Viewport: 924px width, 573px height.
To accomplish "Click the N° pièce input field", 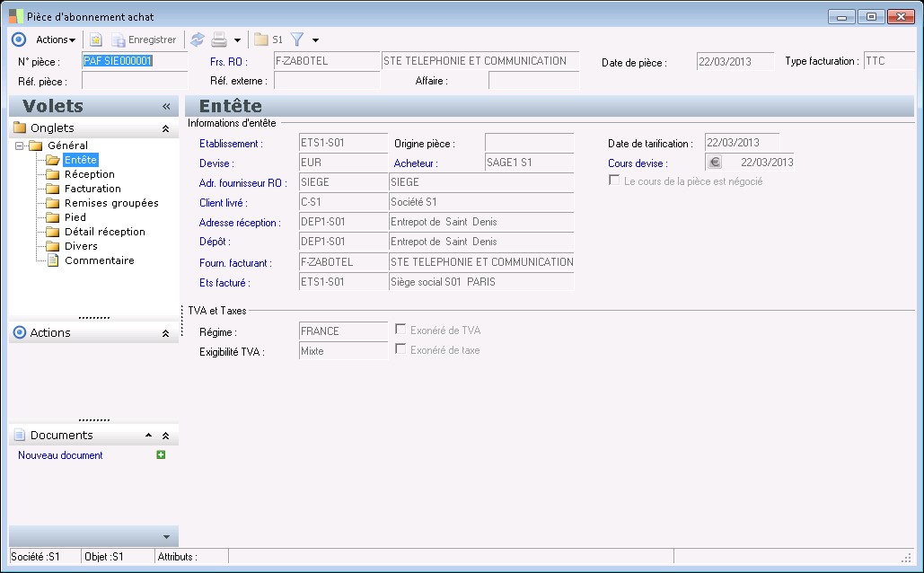I will click(x=133, y=61).
